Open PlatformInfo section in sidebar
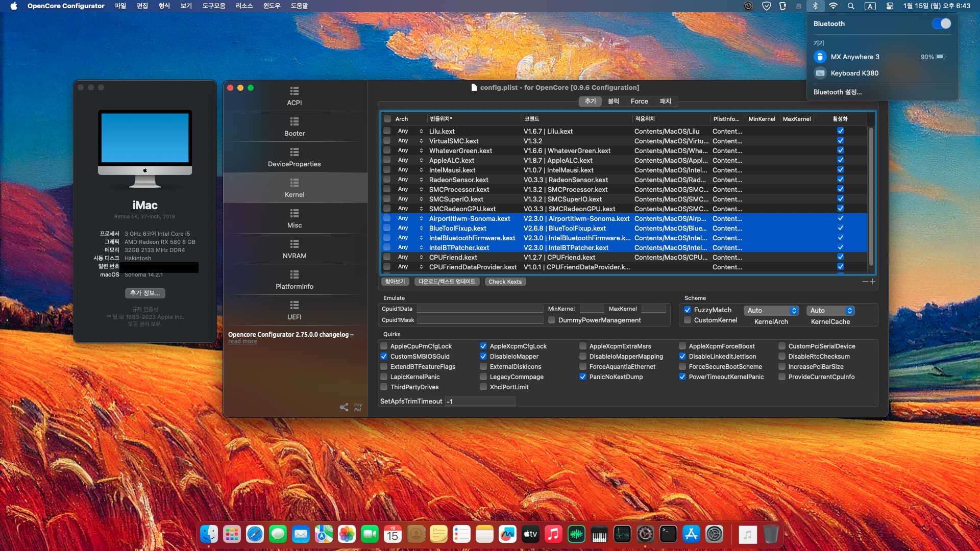 pos(295,280)
